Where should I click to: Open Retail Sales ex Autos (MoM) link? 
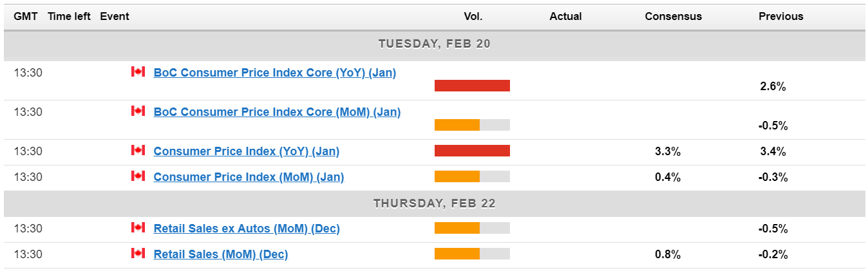click(247, 229)
